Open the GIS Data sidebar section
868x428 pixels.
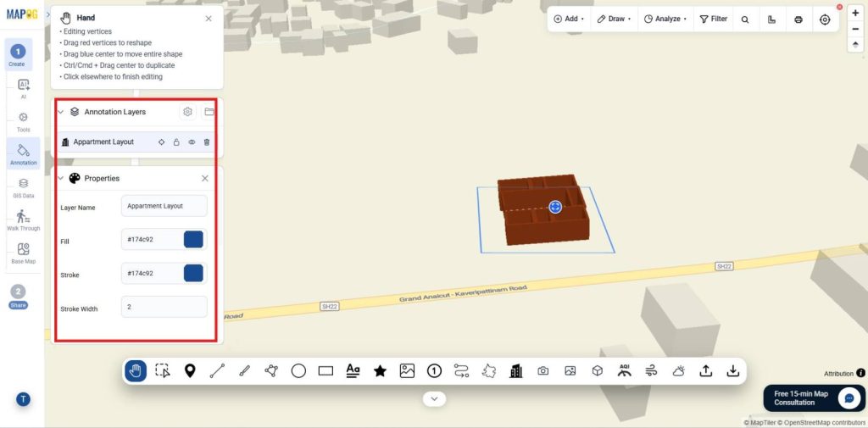pyautogui.click(x=23, y=187)
